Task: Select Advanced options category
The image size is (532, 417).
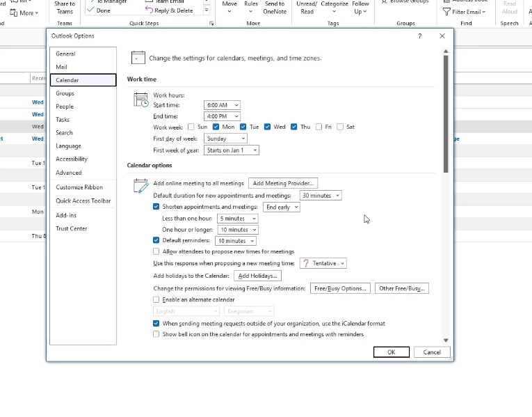Action: click(x=83, y=173)
